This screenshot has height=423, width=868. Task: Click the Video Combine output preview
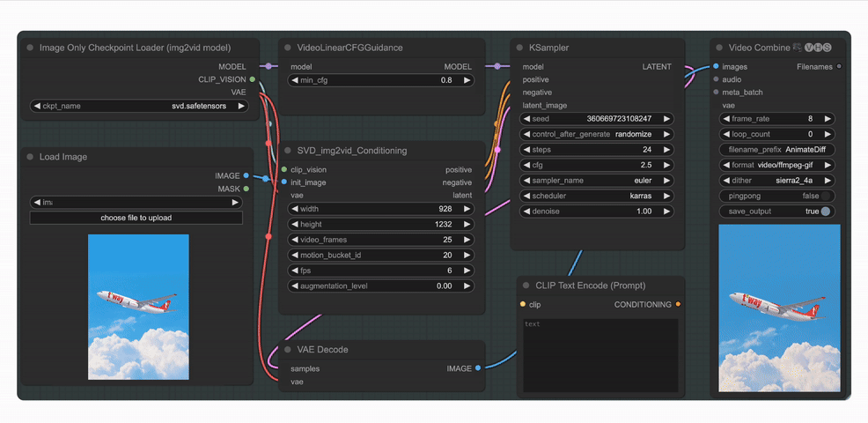pos(779,308)
